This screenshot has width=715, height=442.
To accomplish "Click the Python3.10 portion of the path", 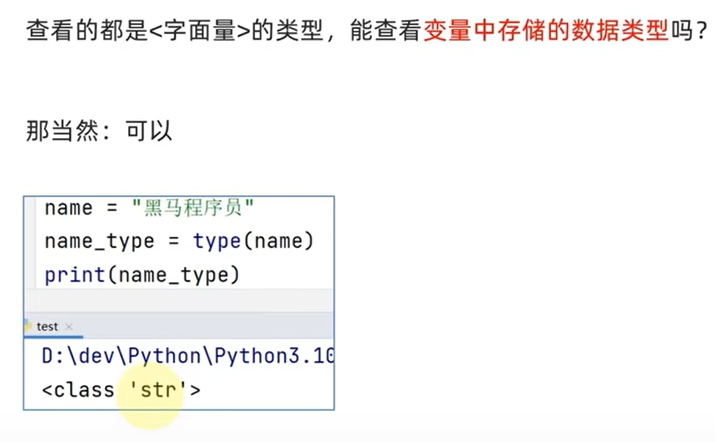I will [274, 356].
